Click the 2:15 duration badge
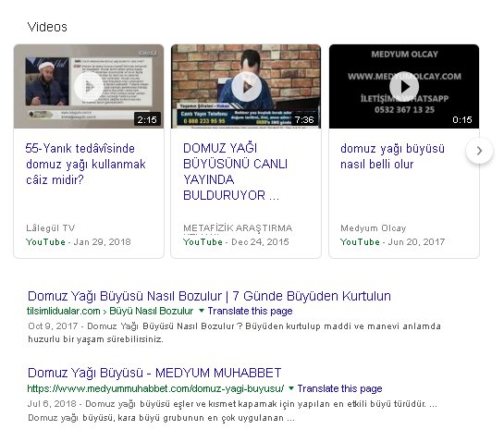The image size is (504, 442). (147, 120)
